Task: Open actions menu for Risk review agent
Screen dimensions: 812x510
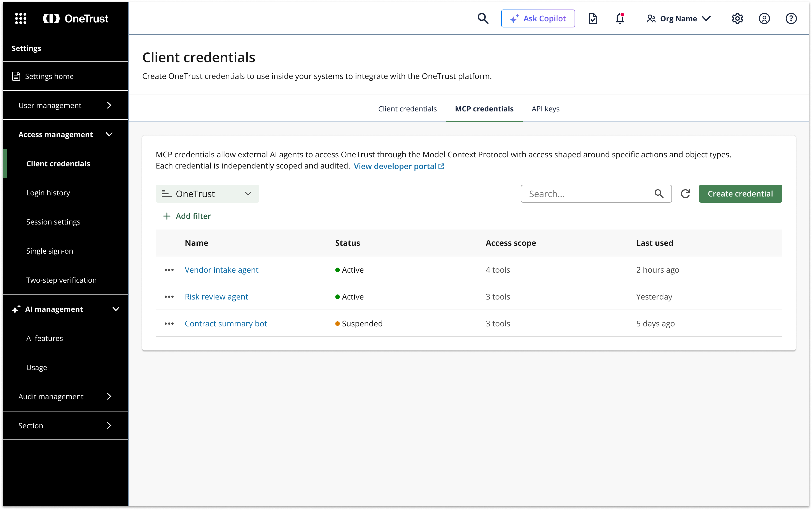Action: (x=169, y=297)
